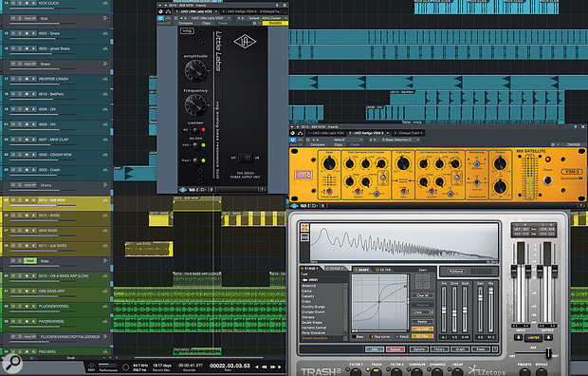Pin the VOG plugin window
588x376 pixels.
[x=277, y=6]
